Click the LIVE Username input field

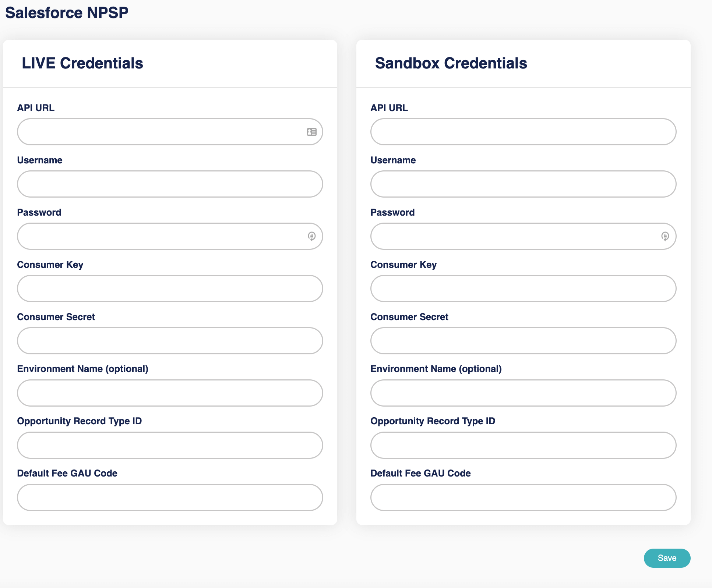point(170,184)
